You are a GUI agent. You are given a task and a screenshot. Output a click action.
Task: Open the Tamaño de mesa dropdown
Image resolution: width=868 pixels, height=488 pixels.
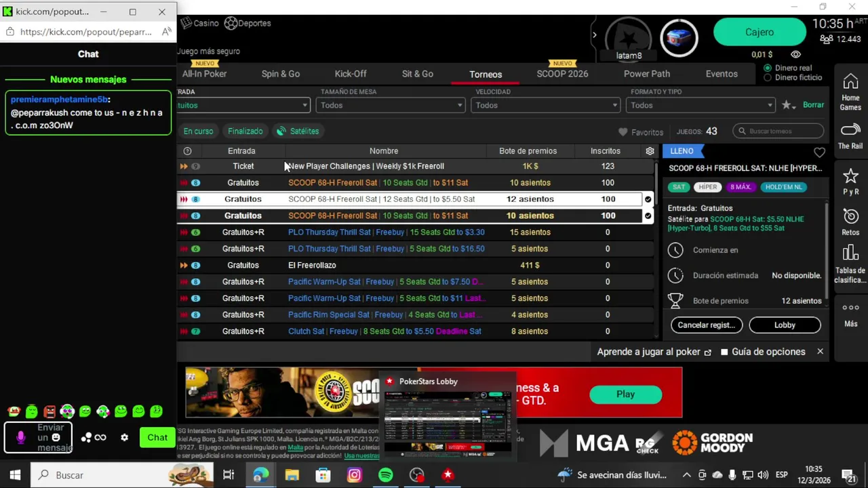click(391, 105)
